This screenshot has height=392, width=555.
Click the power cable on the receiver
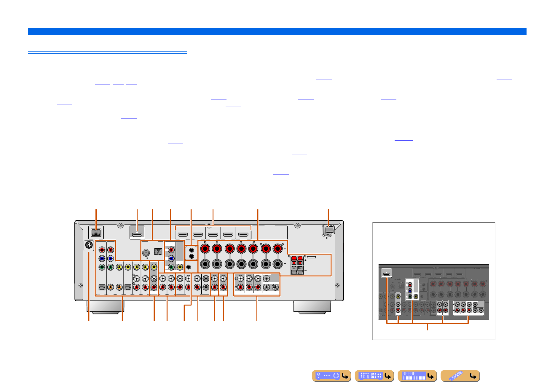[x=328, y=232]
